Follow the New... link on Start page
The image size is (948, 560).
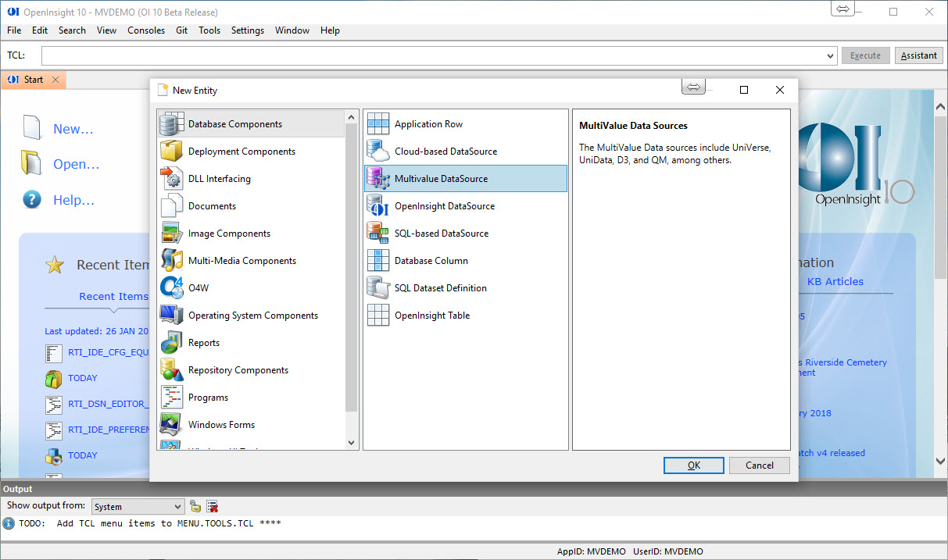pos(73,130)
